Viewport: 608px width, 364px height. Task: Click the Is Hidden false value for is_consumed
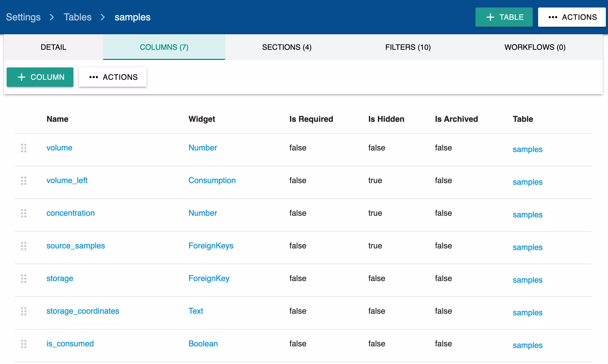tap(377, 344)
